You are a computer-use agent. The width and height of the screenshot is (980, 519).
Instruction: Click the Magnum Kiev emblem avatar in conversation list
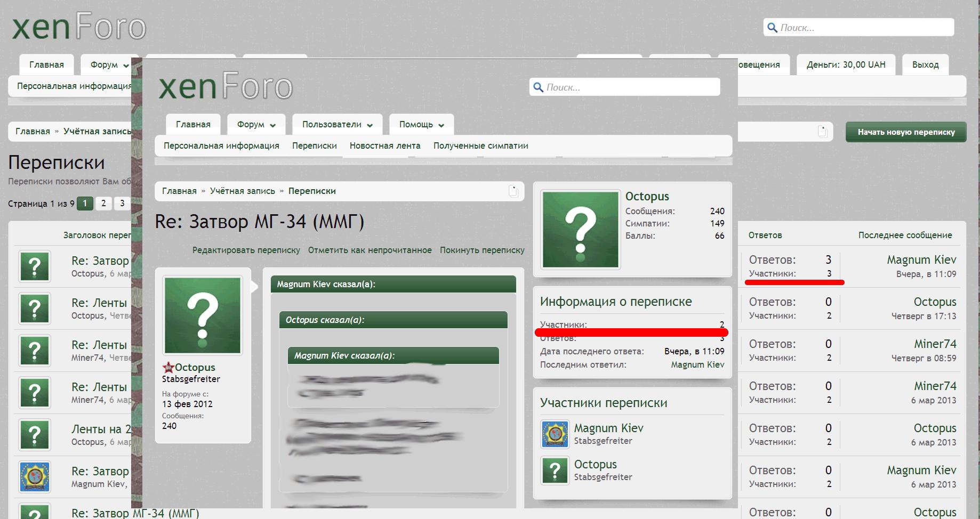pyautogui.click(x=35, y=476)
